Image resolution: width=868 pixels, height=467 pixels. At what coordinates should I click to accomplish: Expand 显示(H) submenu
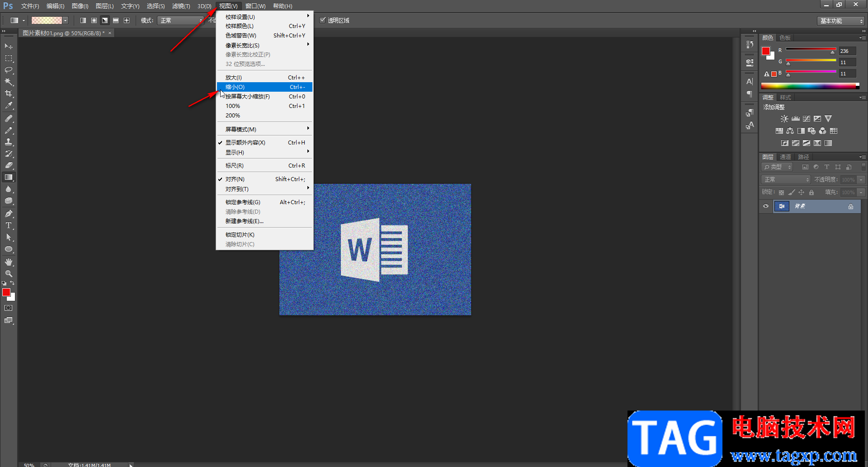pyautogui.click(x=265, y=153)
